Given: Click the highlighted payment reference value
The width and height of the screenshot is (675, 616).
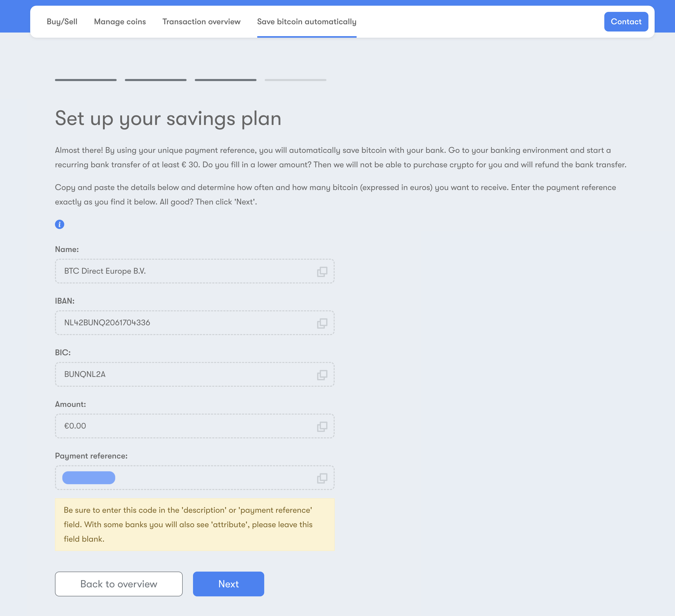Looking at the screenshot, I should (89, 478).
